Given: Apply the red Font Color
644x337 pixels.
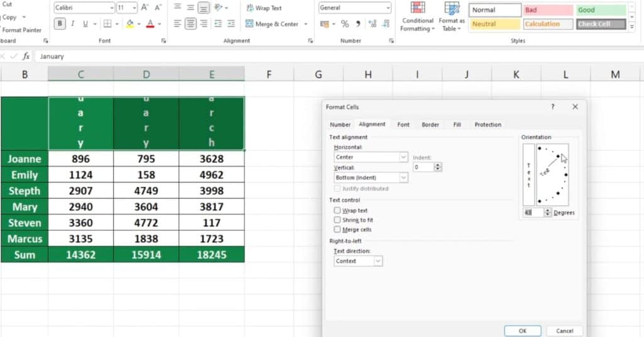Looking at the screenshot, I should 150,24.
